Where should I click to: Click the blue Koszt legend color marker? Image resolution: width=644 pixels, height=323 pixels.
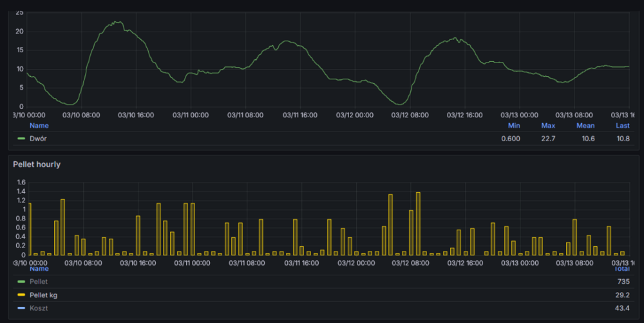pyautogui.click(x=21, y=309)
